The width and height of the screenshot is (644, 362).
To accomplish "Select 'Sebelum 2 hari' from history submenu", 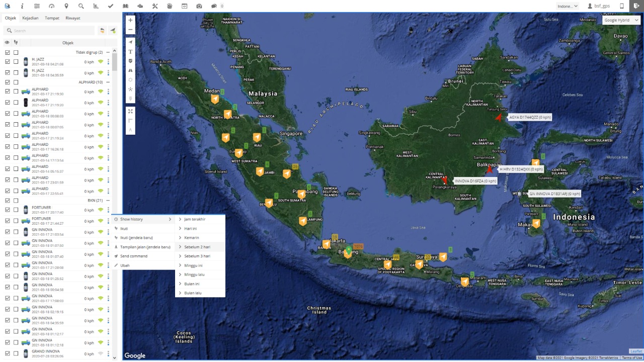I will point(197,247).
